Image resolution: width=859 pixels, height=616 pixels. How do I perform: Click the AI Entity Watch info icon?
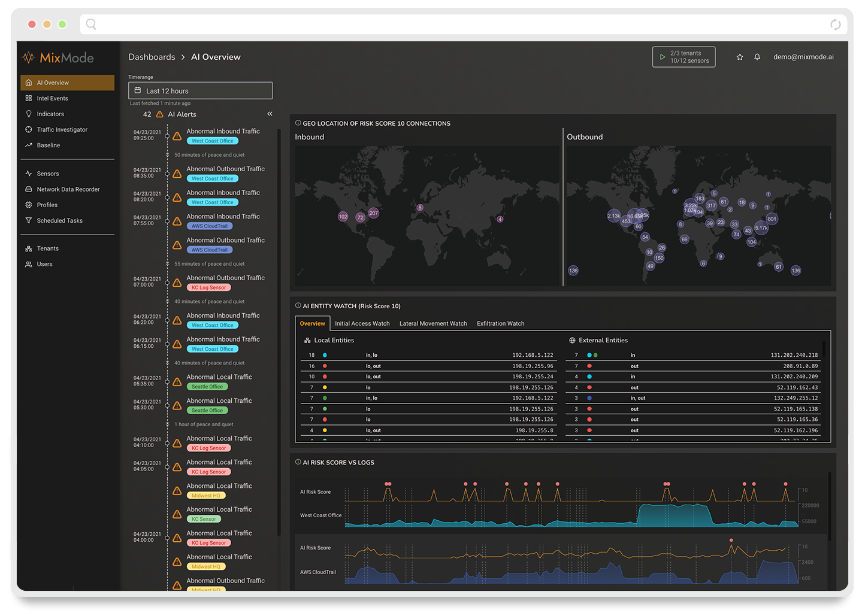(x=298, y=305)
